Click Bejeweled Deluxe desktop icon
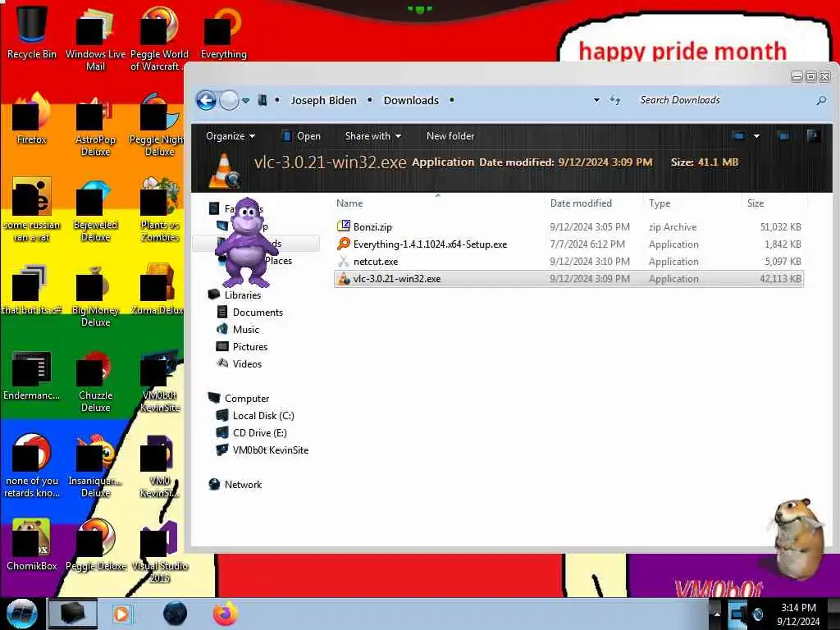The image size is (840, 630). tap(95, 210)
